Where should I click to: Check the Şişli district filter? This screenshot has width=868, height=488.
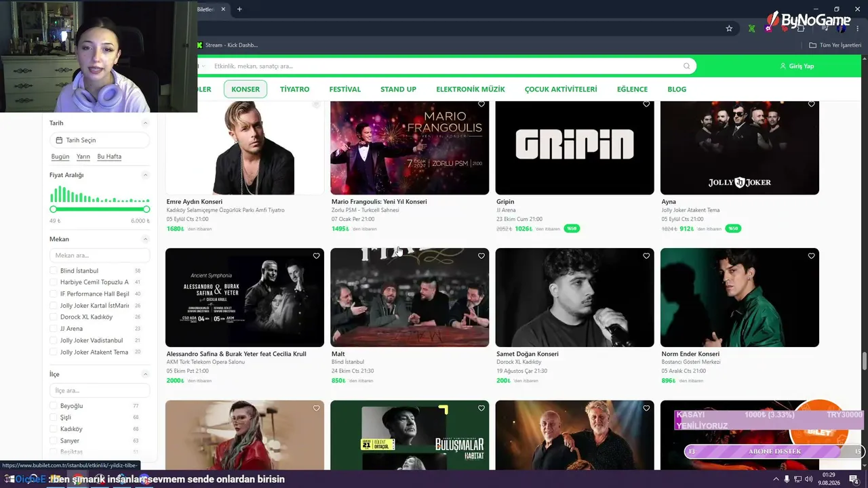point(54,418)
